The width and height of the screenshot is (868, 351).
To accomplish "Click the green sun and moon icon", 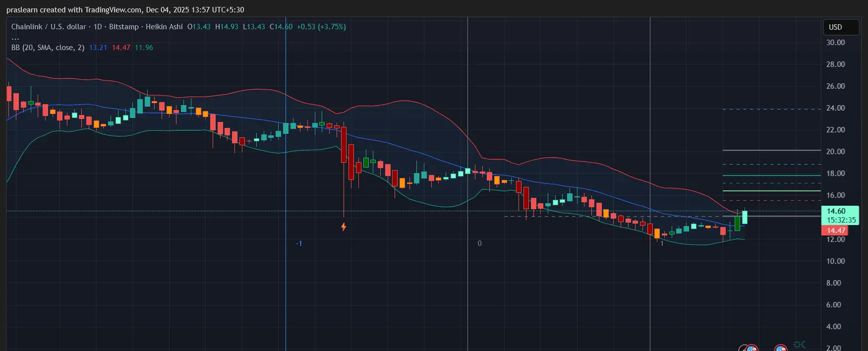I will pyautogui.click(x=799, y=345).
